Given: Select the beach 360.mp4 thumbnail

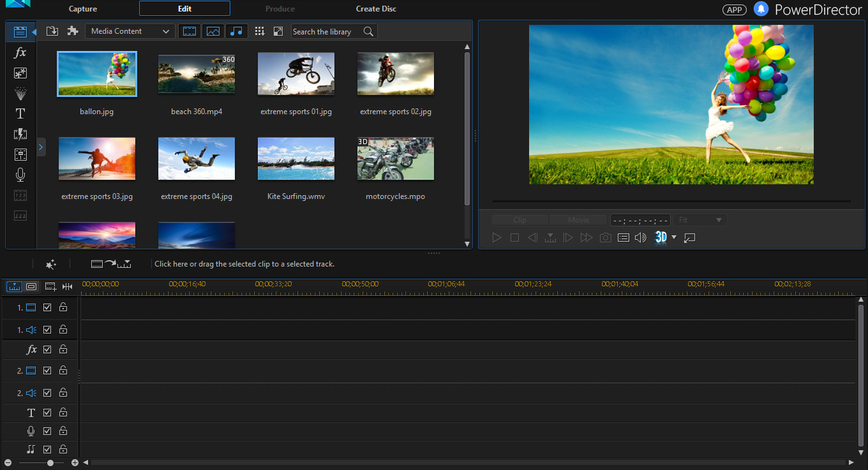Looking at the screenshot, I should pyautogui.click(x=197, y=74).
